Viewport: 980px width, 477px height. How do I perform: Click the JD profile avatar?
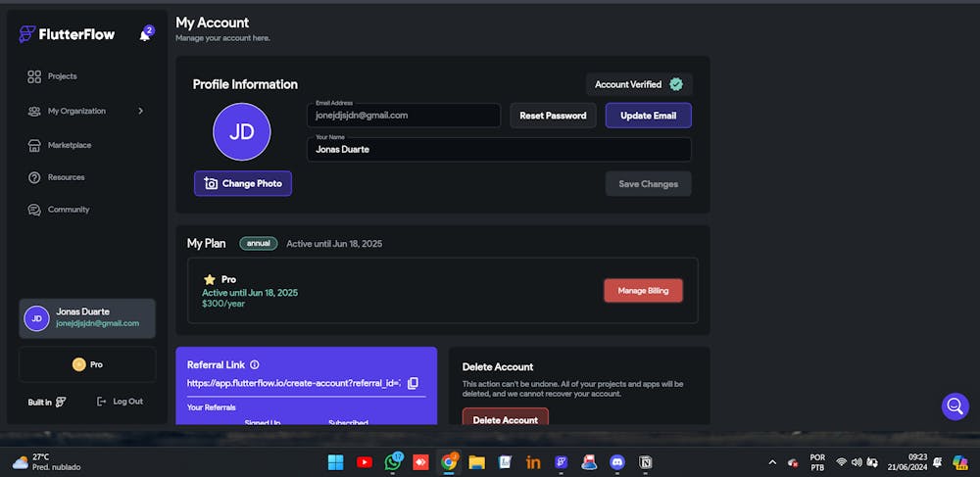click(242, 131)
